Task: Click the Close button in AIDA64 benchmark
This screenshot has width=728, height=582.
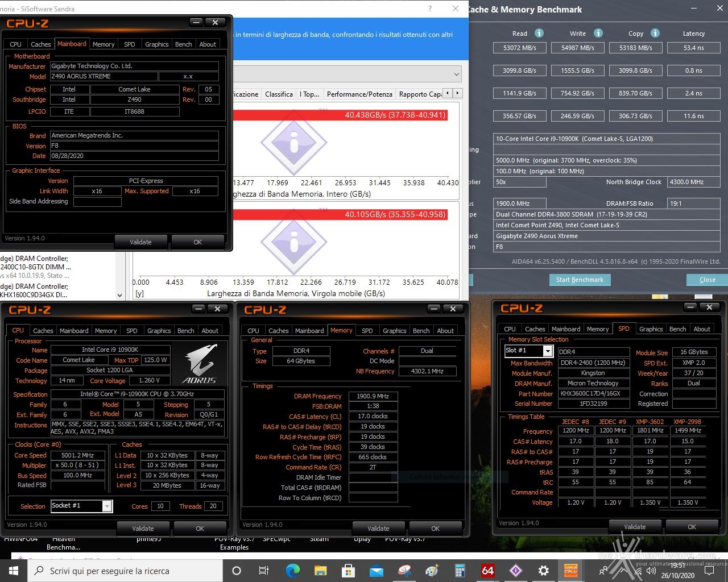Action: (708, 280)
